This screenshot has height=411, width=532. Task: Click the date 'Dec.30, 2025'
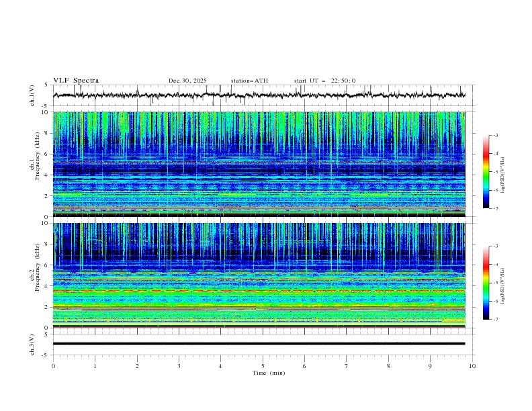tap(187, 81)
